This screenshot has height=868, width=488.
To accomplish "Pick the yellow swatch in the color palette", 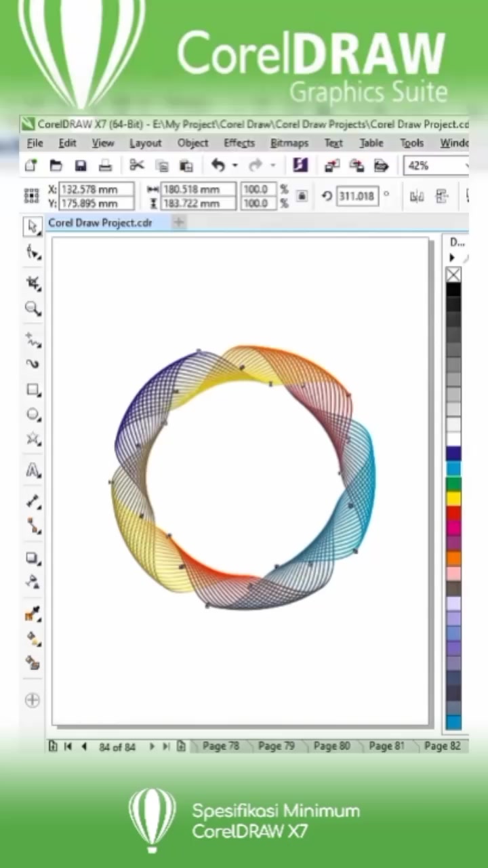I will (x=453, y=498).
